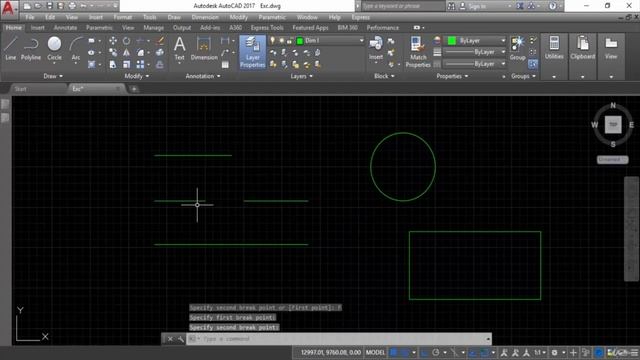The image size is (640, 360).
Task: Activate the Fillet tool in Modify
Action: pyautogui.click(x=140, y=52)
